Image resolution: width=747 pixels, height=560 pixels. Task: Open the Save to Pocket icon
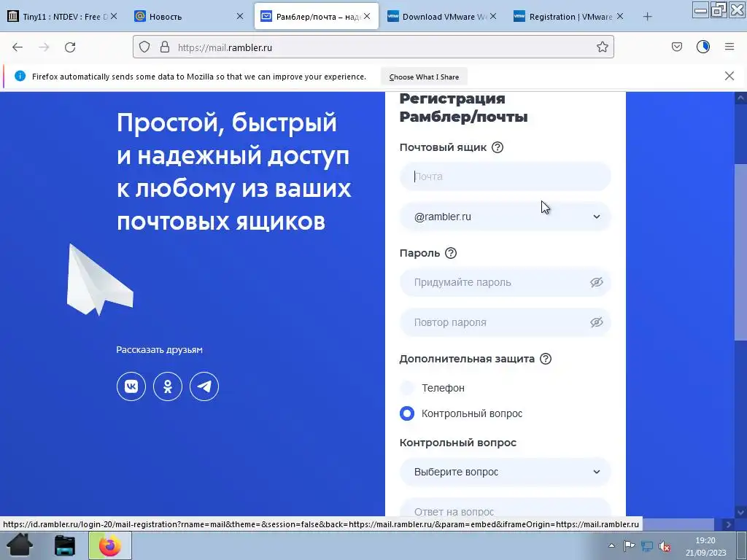pos(676,47)
